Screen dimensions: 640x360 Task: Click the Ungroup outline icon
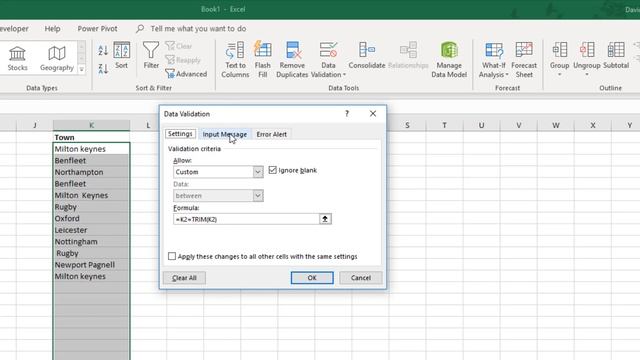[587, 50]
